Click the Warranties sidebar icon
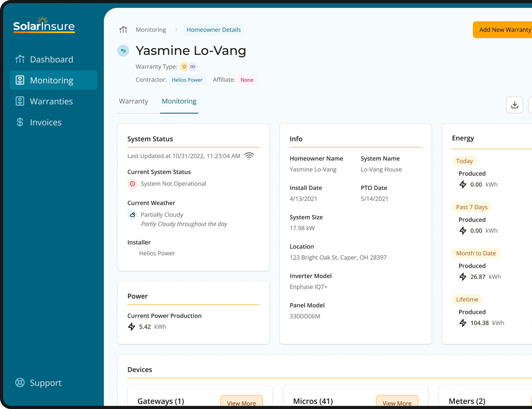Image resolution: width=532 pixels, height=409 pixels. pos(20,101)
